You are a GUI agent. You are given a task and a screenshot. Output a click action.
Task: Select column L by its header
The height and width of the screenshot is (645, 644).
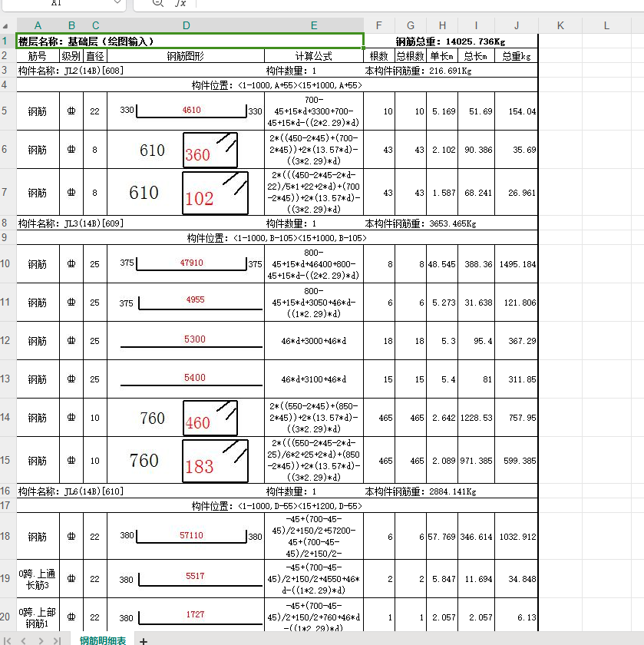pyautogui.click(x=606, y=25)
